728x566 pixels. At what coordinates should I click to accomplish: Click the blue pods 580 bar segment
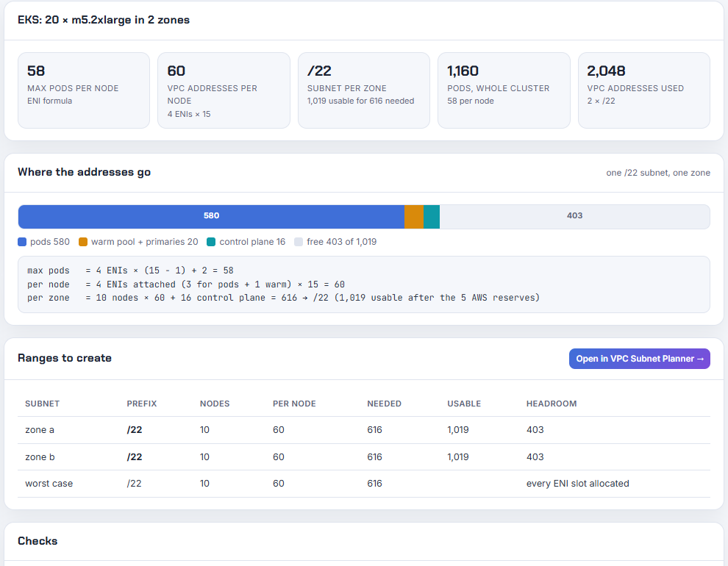(x=211, y=217)
